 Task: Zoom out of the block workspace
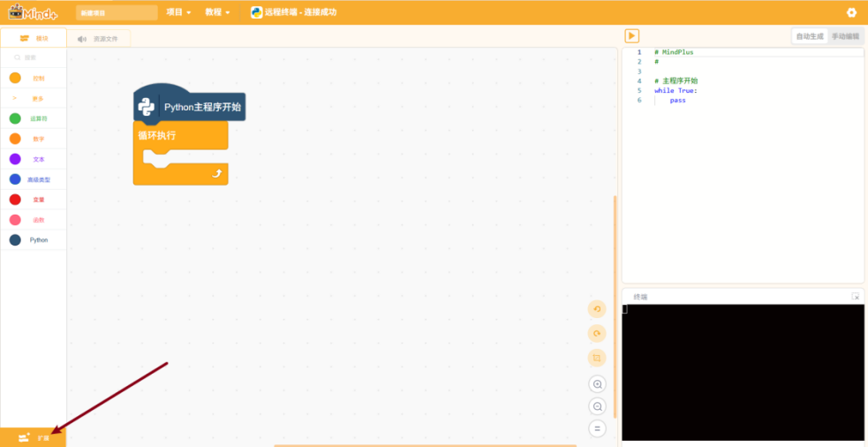(x=597, y=406)
